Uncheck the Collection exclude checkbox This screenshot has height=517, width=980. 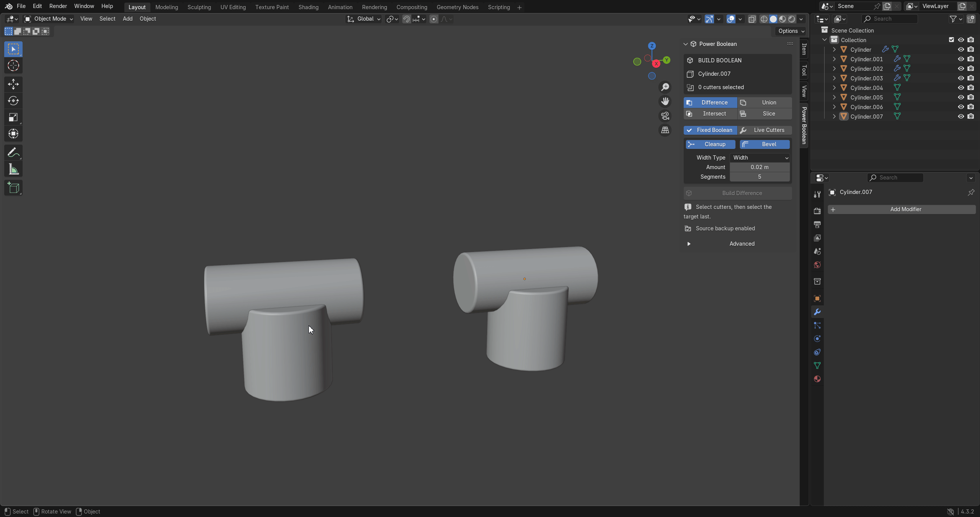[x=951, y=40]
